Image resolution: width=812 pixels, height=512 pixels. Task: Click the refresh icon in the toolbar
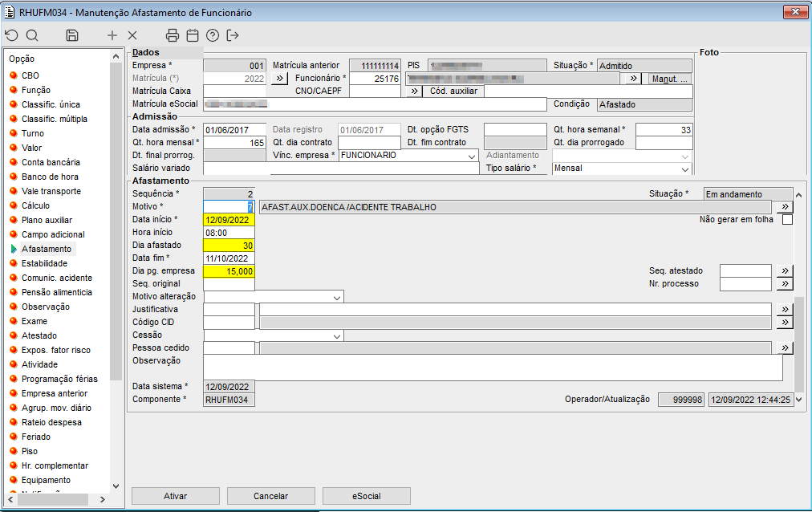tap(11, 35)
